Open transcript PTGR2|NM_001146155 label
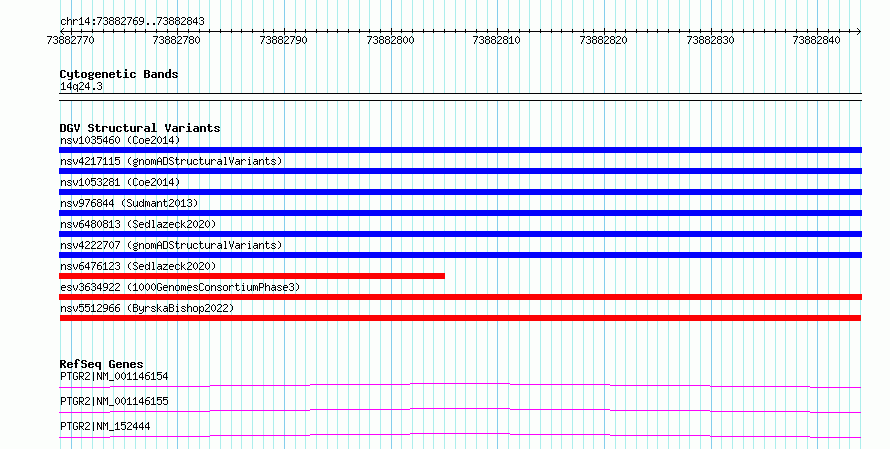The width and height of the screenshot is (890, 449). tap(114, 401)
